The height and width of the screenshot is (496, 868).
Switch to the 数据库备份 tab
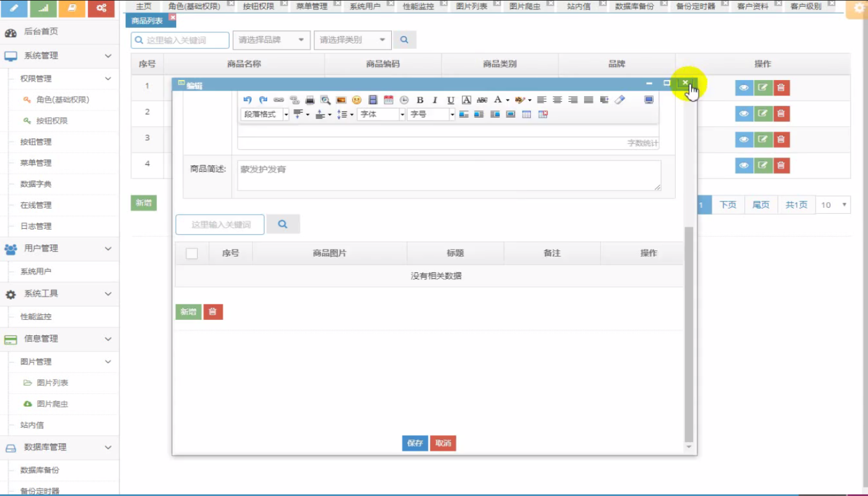(x=634, y=6)
